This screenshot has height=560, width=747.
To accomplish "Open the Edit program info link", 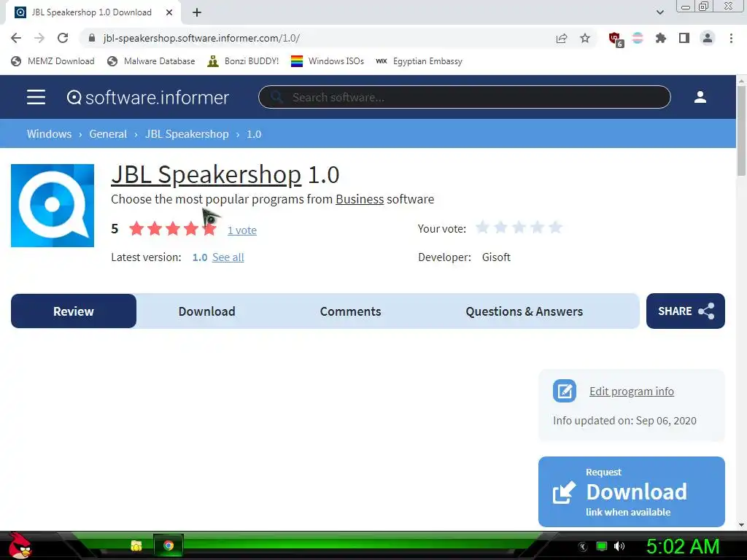I will coord(631,392).
